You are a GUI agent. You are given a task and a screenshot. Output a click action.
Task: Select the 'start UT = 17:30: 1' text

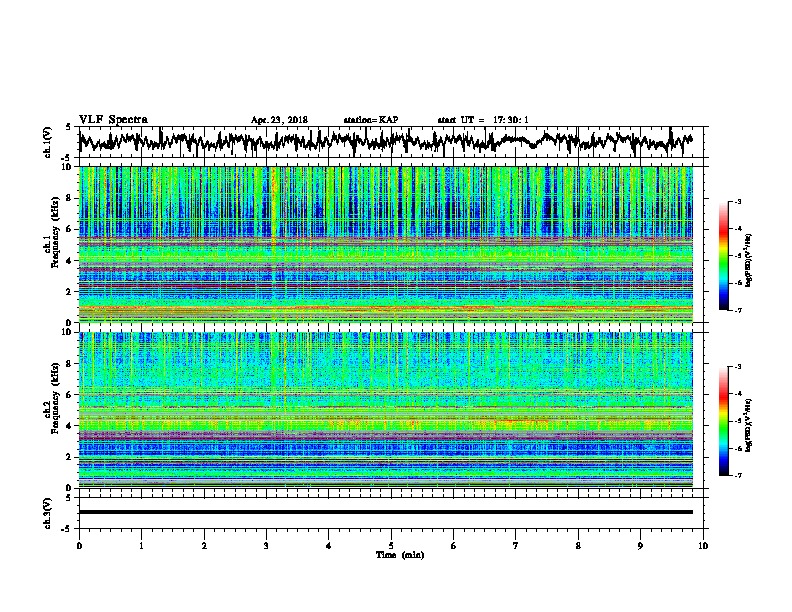pyautogui.click(x=483, y=120)
